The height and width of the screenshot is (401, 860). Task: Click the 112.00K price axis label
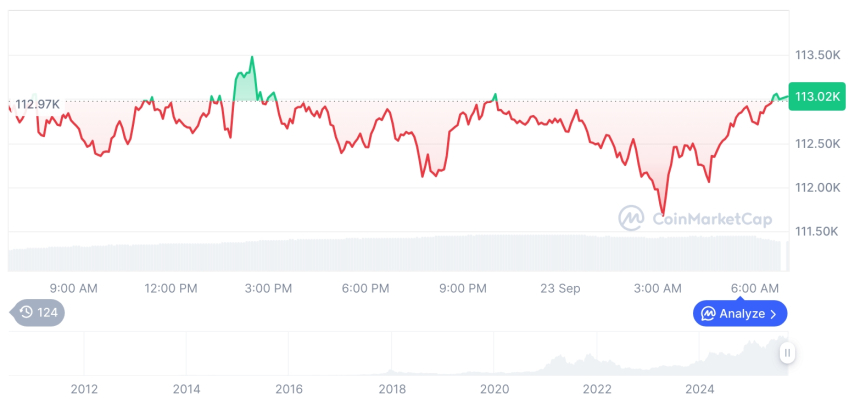point(817,188)
